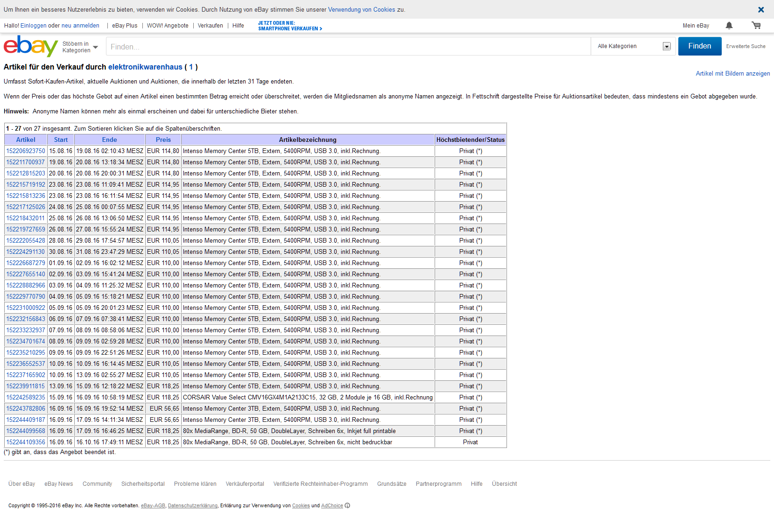Open eBay Plus menu item
Image resolution: width=774 pixels, height=532 pixels.
[125, 26]
